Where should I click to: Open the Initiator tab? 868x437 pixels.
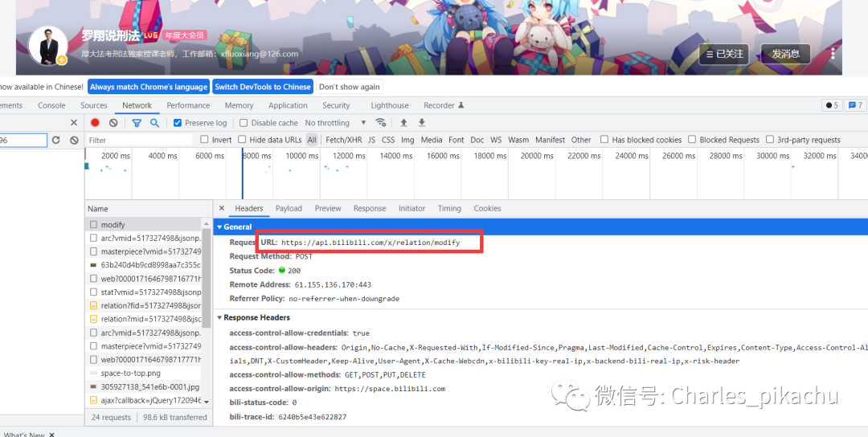point(411,209)
